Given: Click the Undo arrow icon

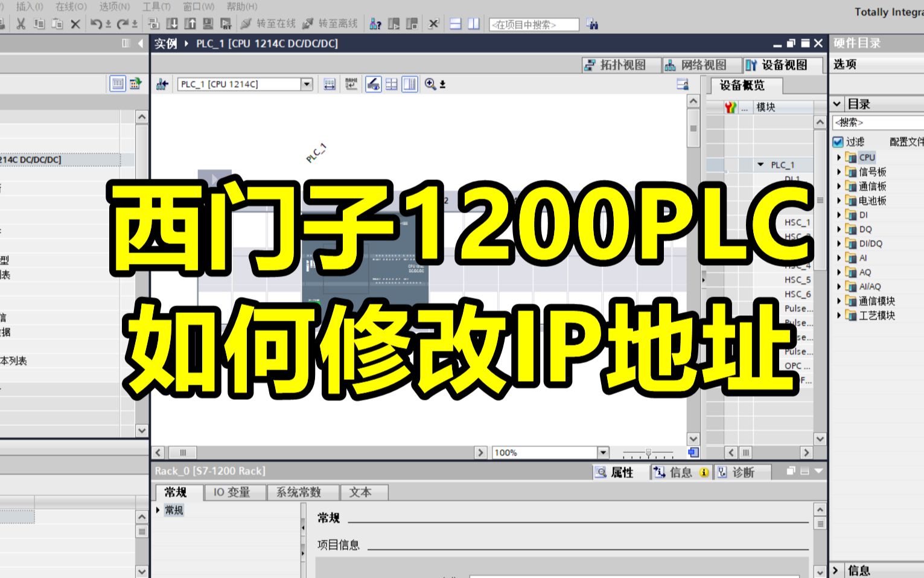Looking at the screenshot, I should point(96,24).
